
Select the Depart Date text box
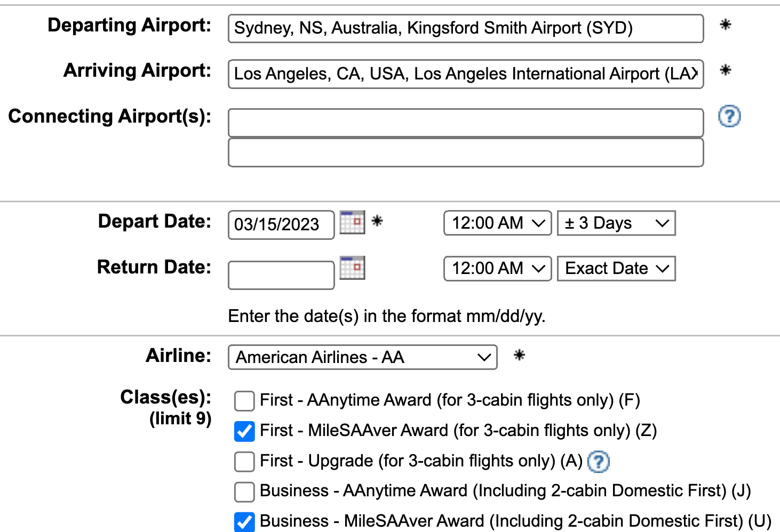pos(280,224)
